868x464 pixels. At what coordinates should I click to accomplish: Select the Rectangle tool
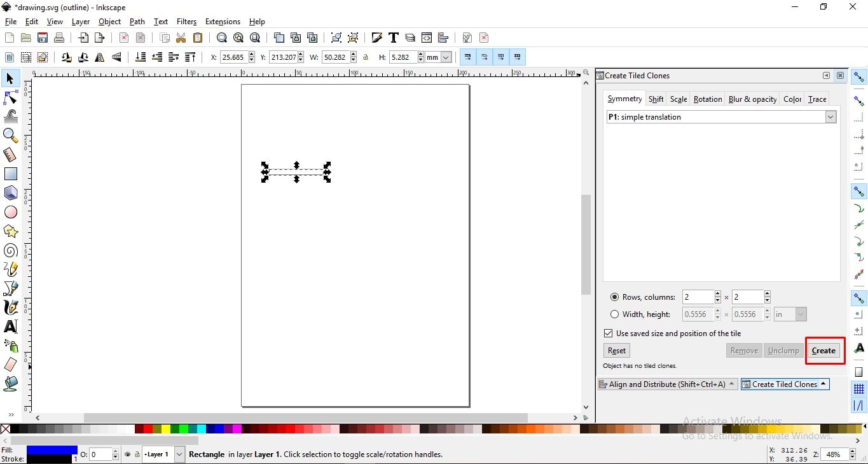pos(10,174)
